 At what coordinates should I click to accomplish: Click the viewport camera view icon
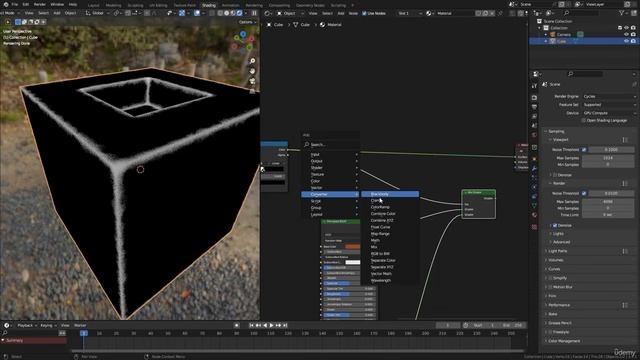[x=253, y=81]
